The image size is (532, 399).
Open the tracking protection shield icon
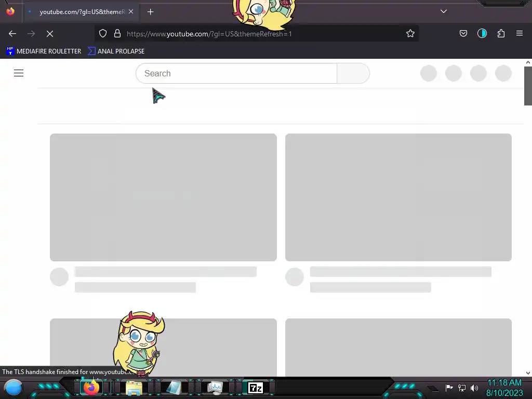click(x=103, y=33)
